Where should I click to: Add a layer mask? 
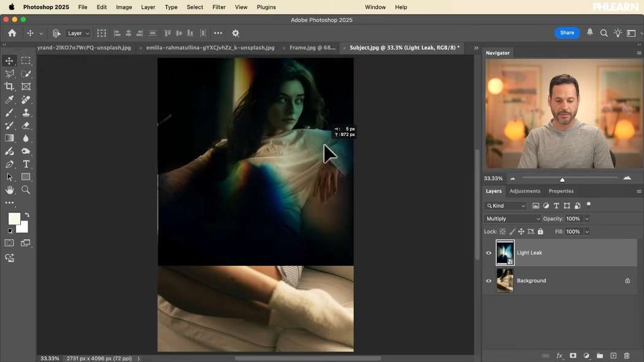573,355
